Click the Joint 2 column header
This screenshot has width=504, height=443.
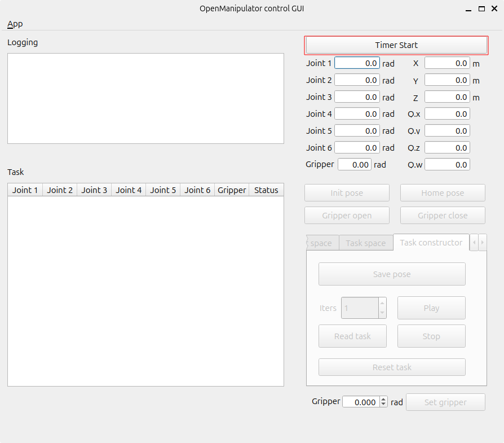pos(60,190)
